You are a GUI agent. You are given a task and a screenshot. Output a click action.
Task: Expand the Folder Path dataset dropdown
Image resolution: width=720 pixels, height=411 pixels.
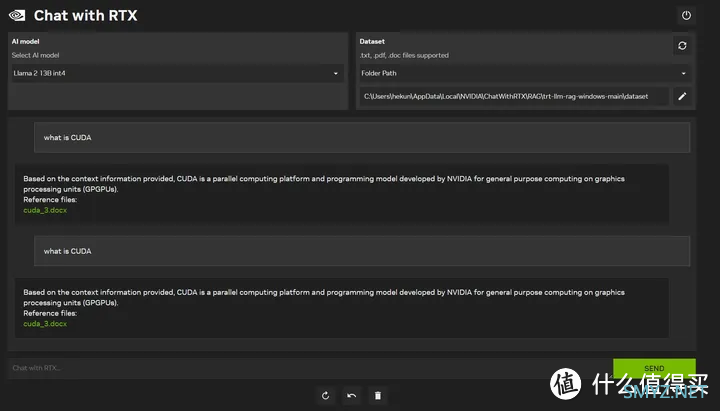coord(525,73)
